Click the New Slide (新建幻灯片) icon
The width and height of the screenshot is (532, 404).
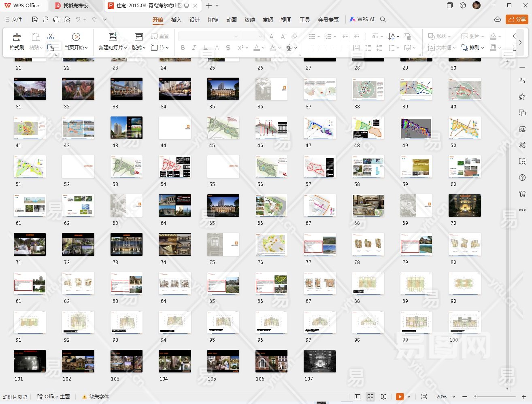(x=113, y=37)
